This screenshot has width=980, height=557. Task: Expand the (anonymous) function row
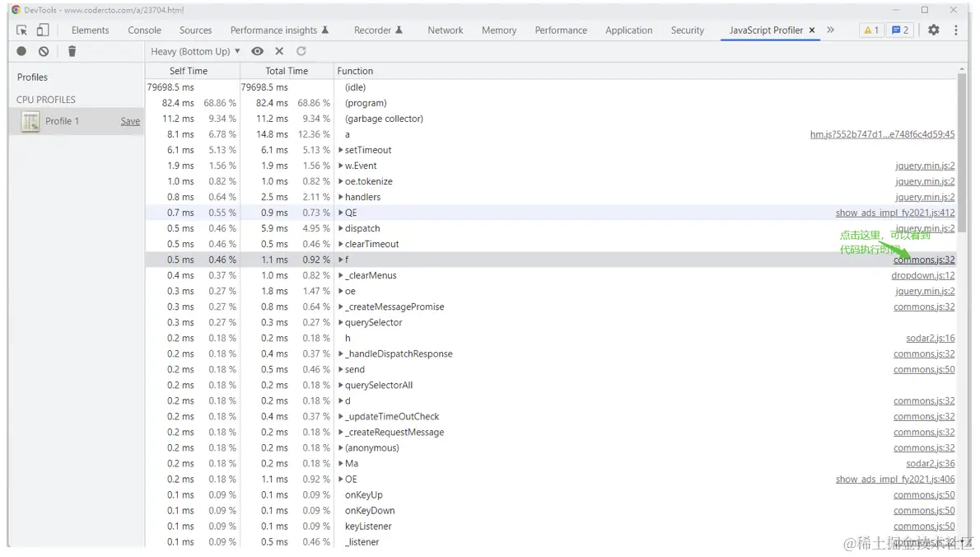341,447
